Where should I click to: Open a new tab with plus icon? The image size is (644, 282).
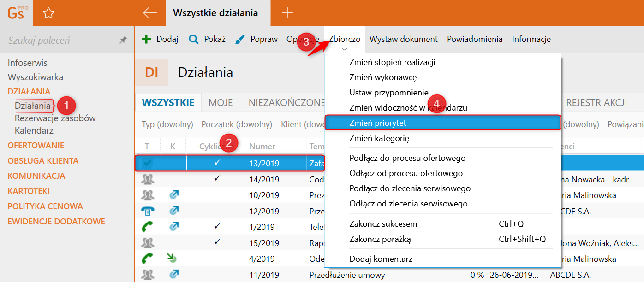287,13
